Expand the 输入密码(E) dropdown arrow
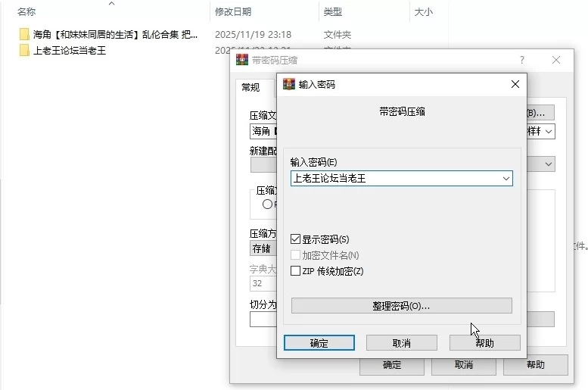The image size is (588, 390). coord(506,178)
